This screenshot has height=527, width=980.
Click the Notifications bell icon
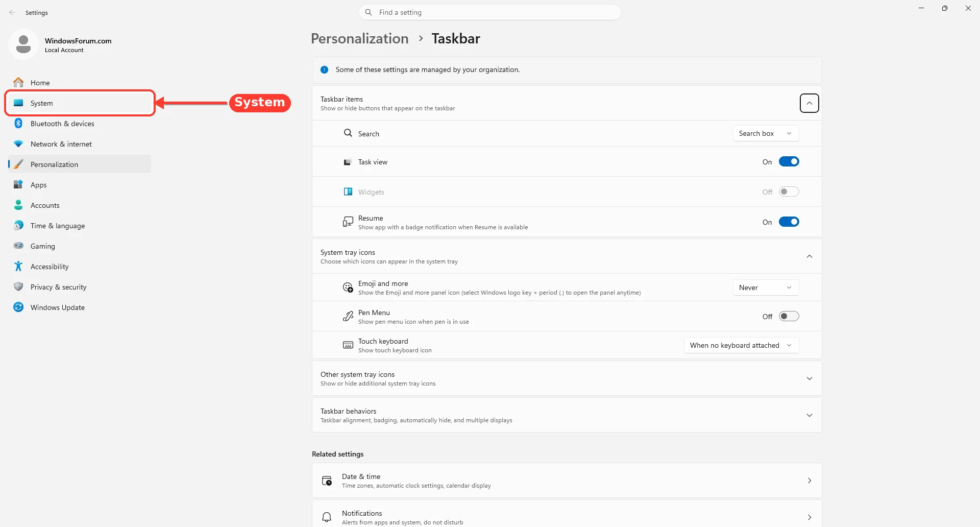coord(327,517)
